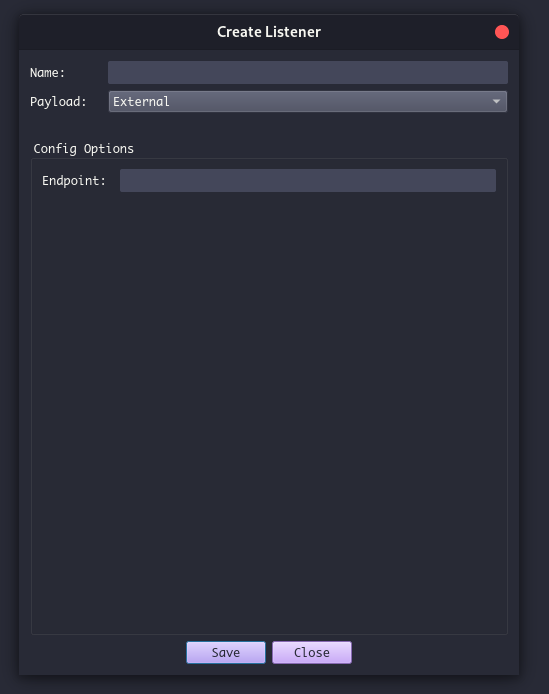The height and width of the screenshot is (694, 549).
Task: Click the Config Options group heading
Action: coord(84,149)
